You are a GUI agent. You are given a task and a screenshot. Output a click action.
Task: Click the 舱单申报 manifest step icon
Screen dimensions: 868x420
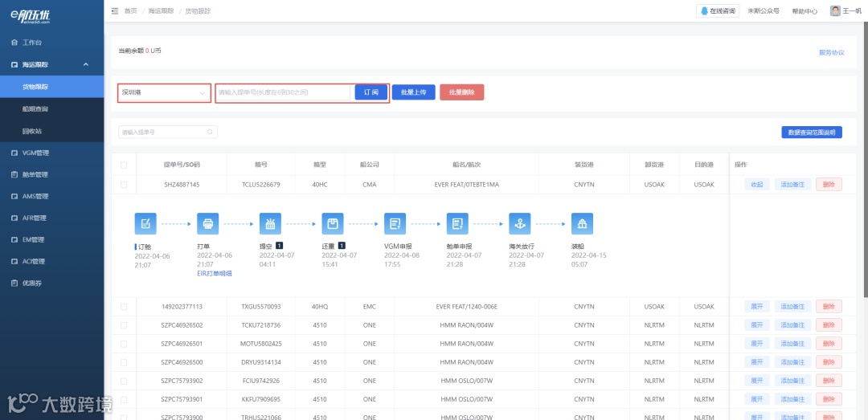coord(457,223)
